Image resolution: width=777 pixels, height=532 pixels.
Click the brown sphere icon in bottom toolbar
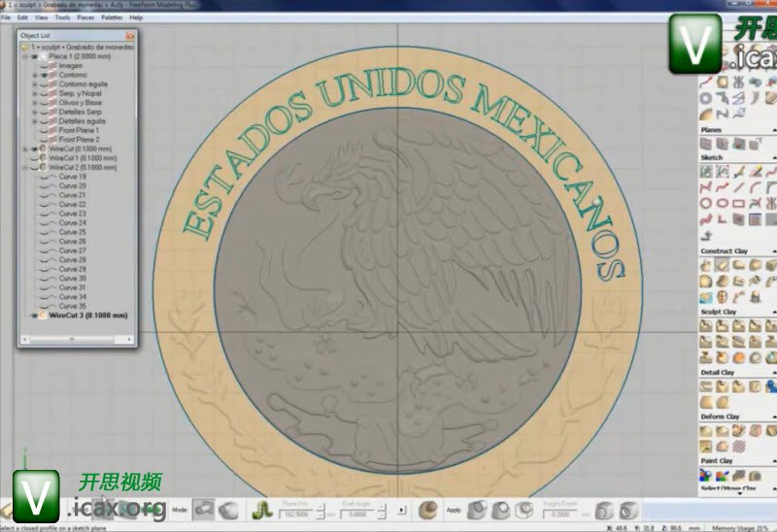(428, 510)
